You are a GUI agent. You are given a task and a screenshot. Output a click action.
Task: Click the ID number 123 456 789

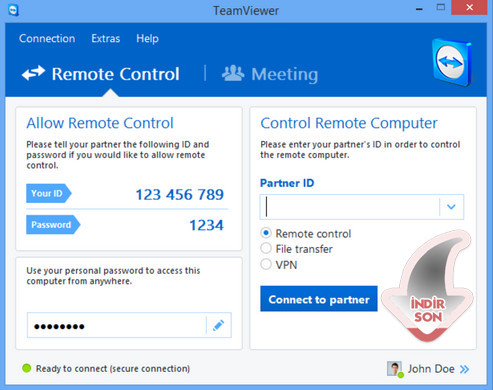coord(179,195)
